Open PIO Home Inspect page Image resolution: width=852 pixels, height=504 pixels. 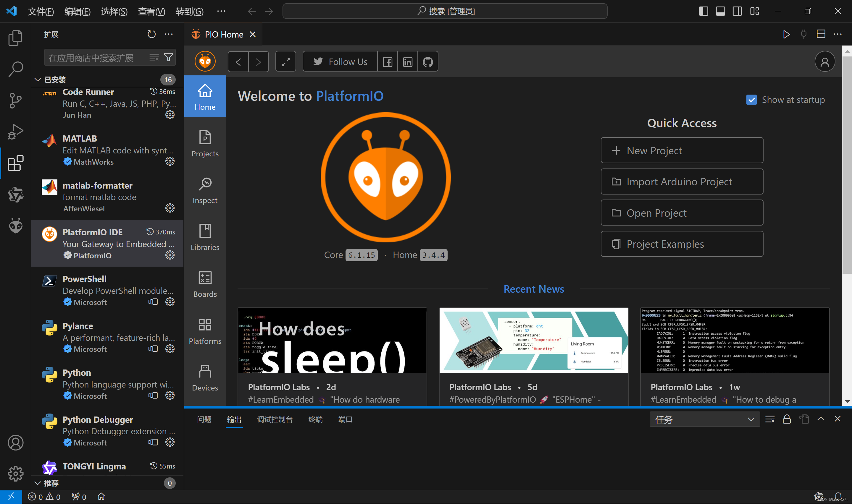coord(205,191)
